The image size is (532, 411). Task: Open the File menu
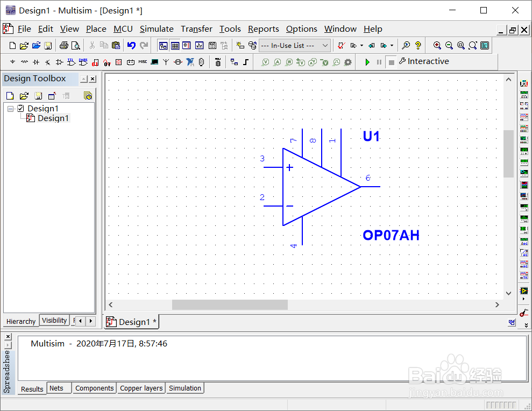[x=24, y=29]
